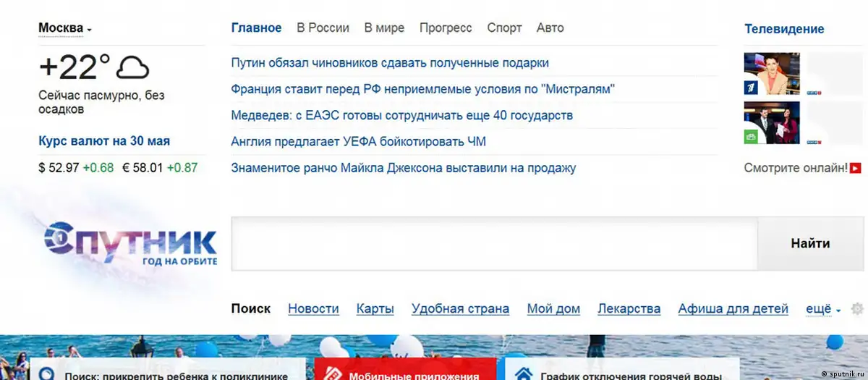Image resolution: width=868 pixels, height=380 pixels.
Task: Open settings via the gear icon
Action: 857,309
